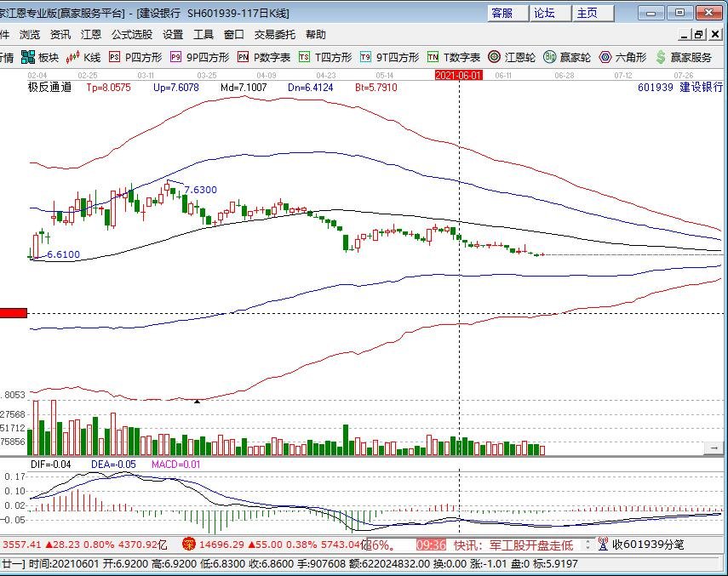This screenshot has width=728, height=576.
Task: Click the DEA=-0.05 MACD value
Action: click(x=113, y=465)
